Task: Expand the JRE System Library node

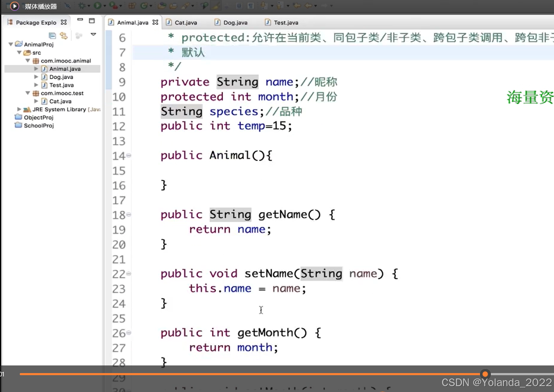Action: click(19, 109)
